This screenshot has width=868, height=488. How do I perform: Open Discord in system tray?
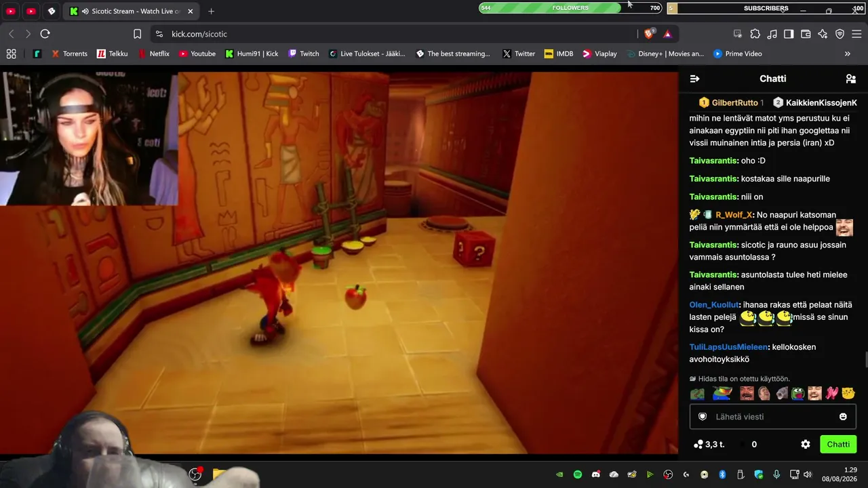click(x=596, y=474)
